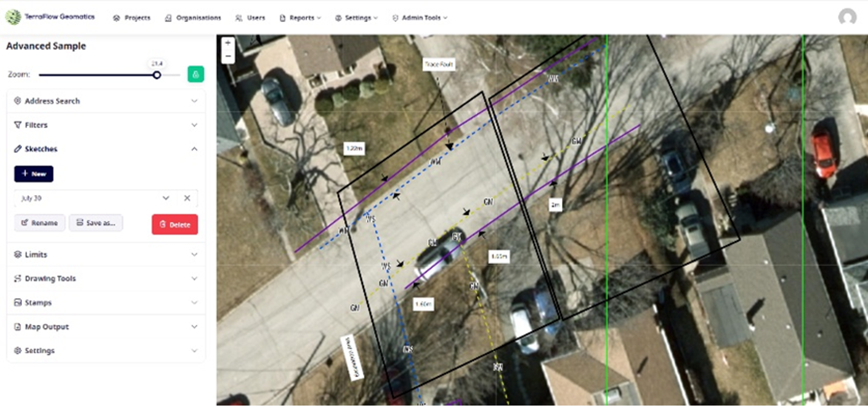Expand the Address Search section
868x408 pixels.
[106, 101]
